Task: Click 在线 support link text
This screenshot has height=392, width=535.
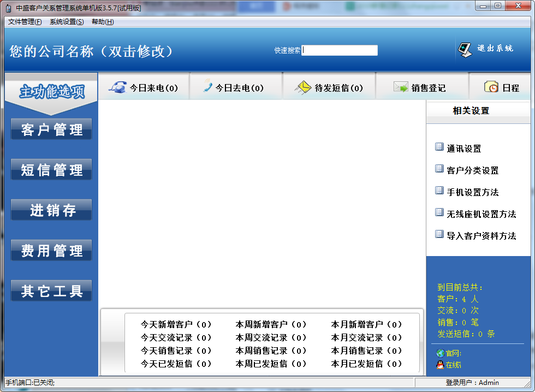Action: [x=454, y=365]
